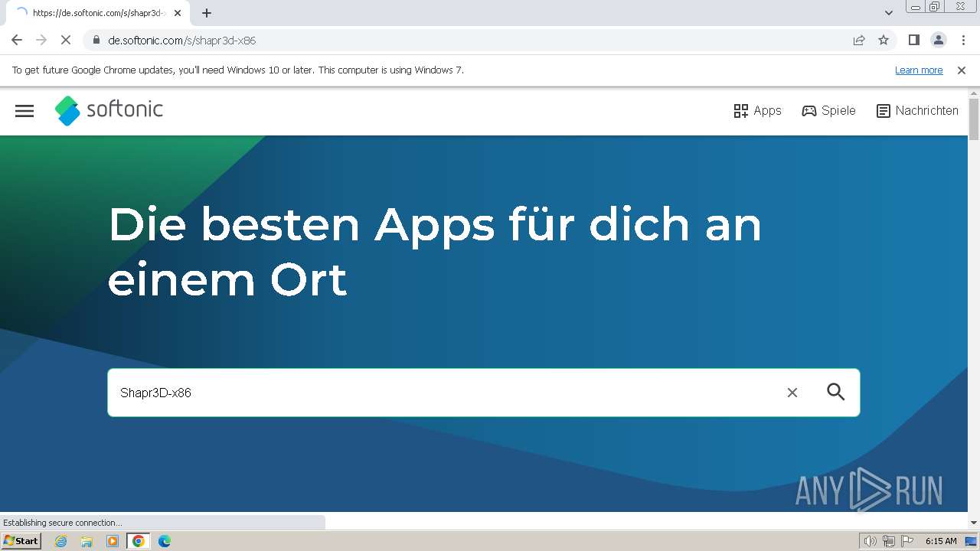This screenshot has height=551, width=980.
Task: Open the Action Center flag icon
Action: coord(907,541)
